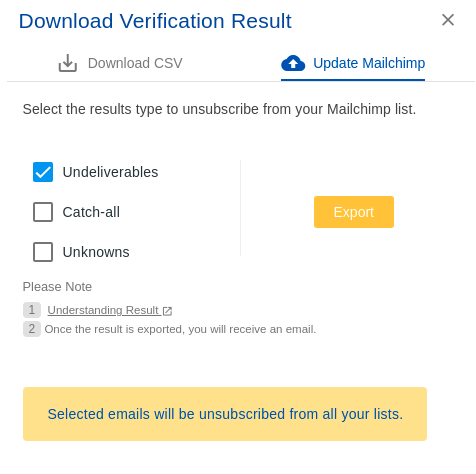Close the Download Verification Result dialog
This screenshot has height=474, width=476.
pyautogui.click(x=448, y=20)
